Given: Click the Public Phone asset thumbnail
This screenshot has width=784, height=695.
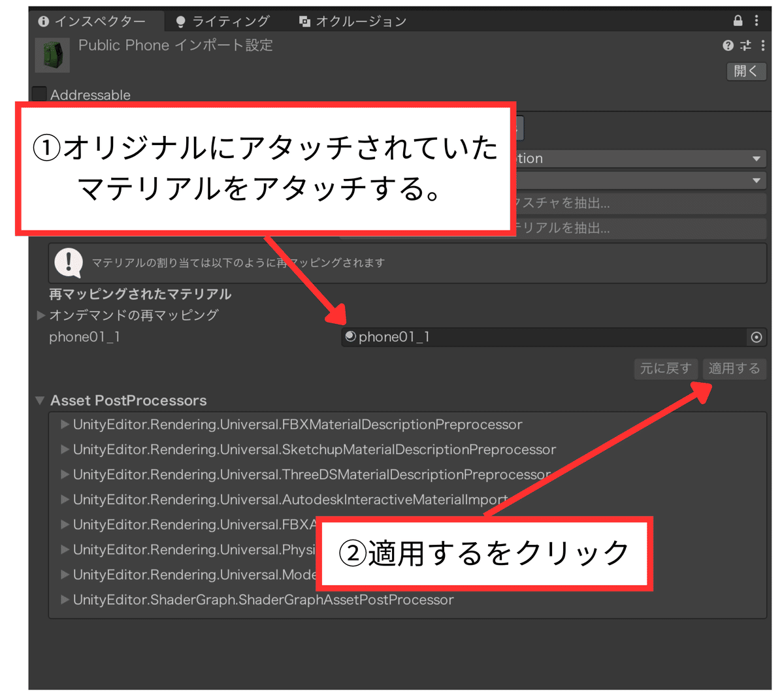Looking at the screenshot, I should [x=52, y=55].
